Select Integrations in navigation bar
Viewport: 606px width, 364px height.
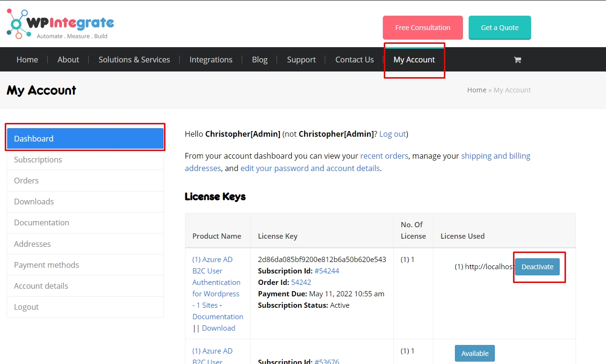(x=211, y=60)
